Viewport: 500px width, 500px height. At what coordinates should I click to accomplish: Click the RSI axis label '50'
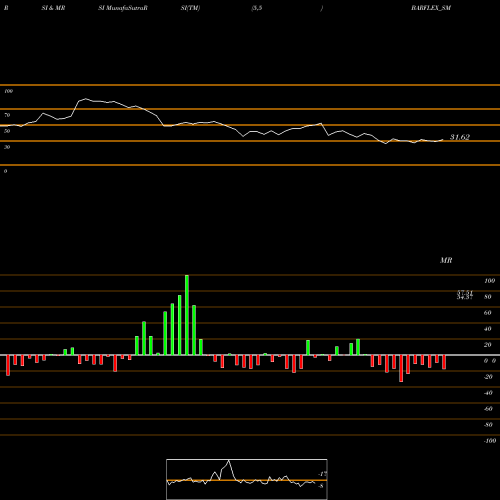7,131
